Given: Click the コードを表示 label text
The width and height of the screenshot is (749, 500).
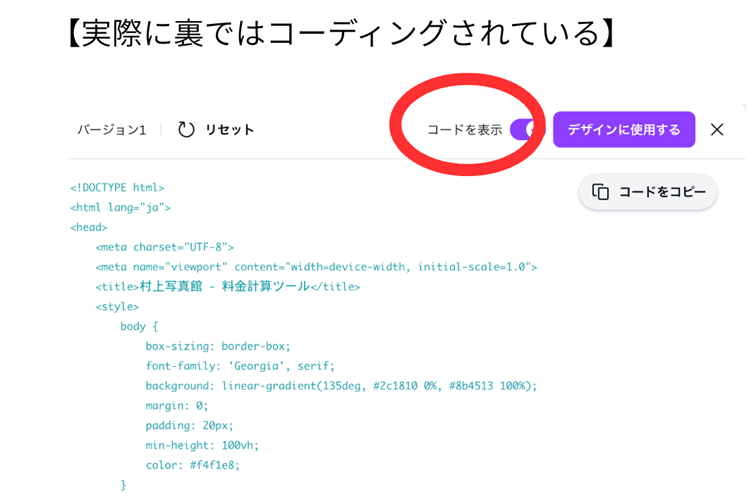Looking at the screenshot, I should point(464,130).
